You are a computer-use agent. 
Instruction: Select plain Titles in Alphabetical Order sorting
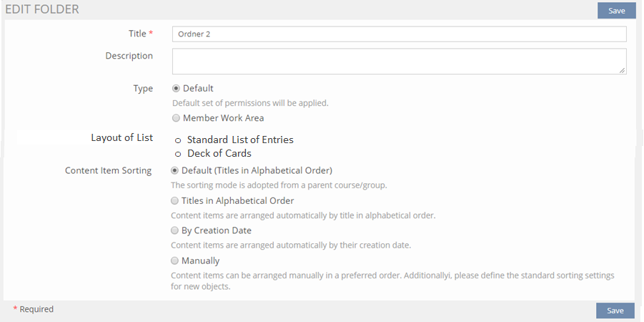pos(175,201)
